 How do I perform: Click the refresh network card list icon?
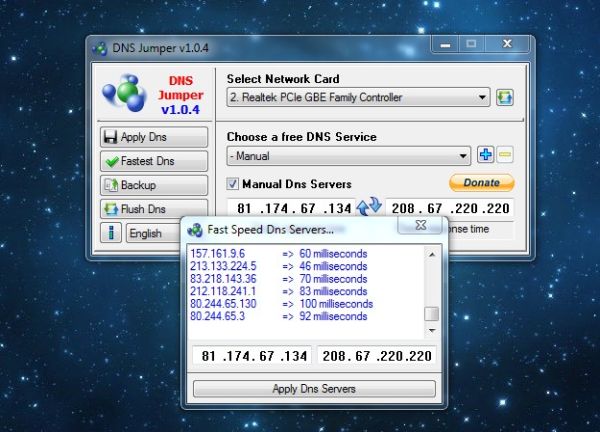pos(505,97)
